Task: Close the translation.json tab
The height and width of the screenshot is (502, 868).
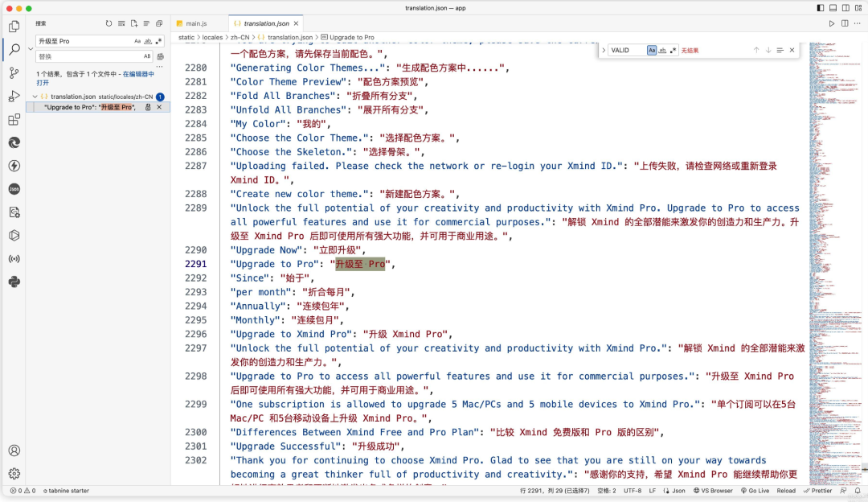Action: click(x=296, y=23)
